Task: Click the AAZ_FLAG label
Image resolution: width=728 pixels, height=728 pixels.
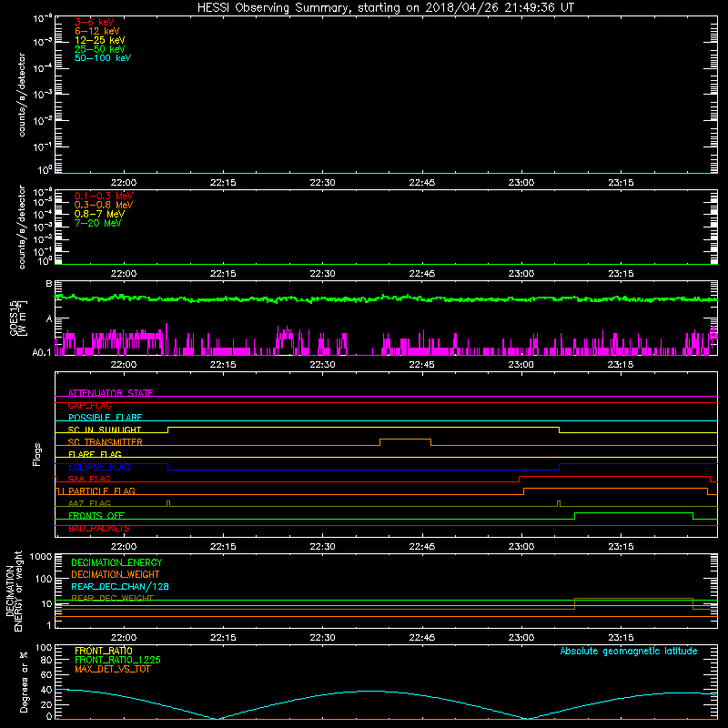Action: click(89, 503)
